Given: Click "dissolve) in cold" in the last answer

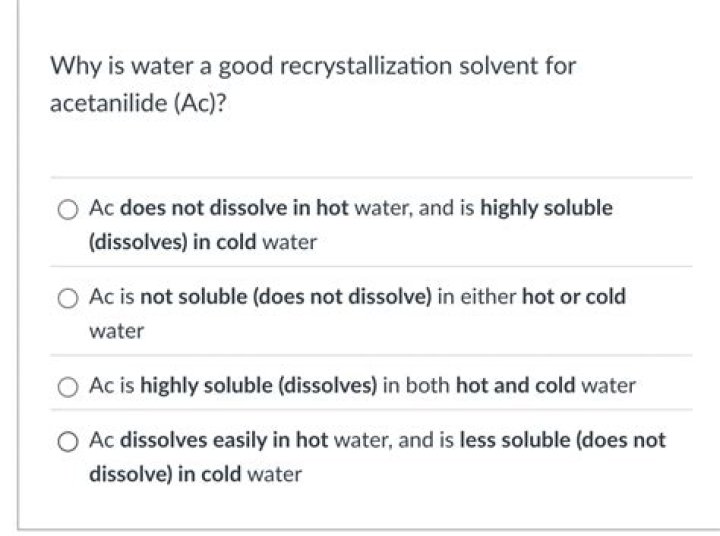Looking at the screenshot, I should 165,474.
